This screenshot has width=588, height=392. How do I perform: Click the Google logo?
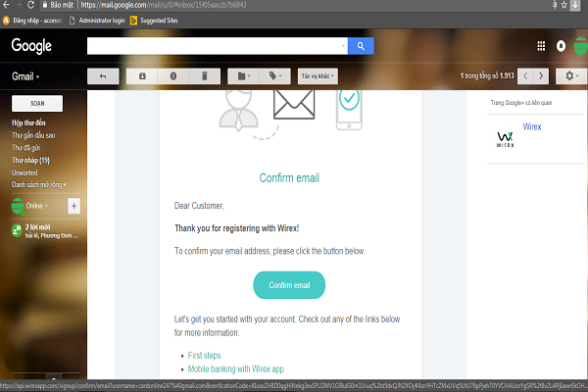coord(31,46)
